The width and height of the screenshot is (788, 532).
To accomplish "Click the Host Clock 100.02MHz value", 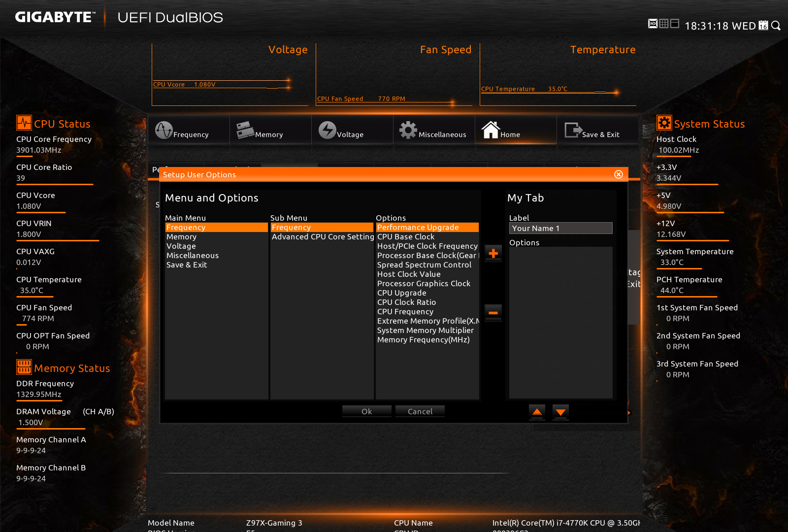I will pos(679,150).
